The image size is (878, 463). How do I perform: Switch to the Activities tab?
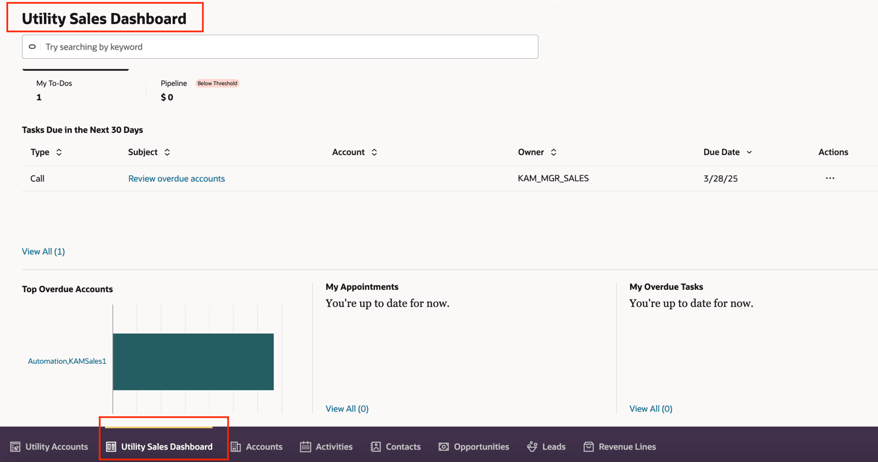coord(326,447)
